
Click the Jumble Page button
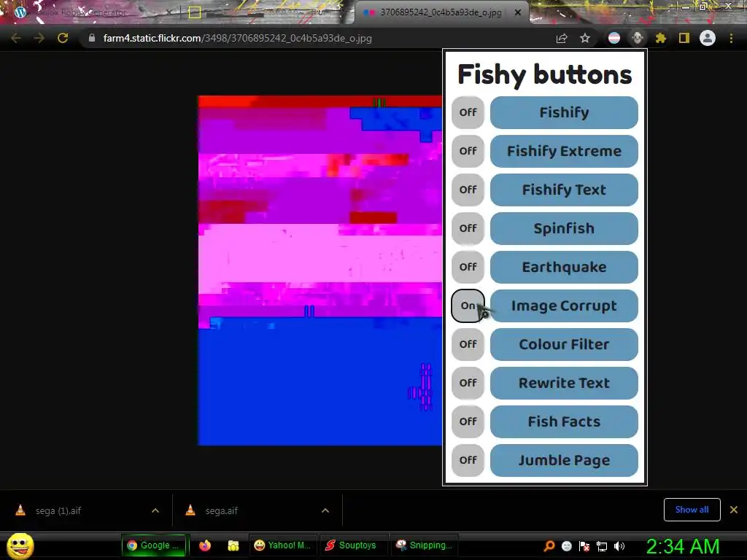coord(564,460)
